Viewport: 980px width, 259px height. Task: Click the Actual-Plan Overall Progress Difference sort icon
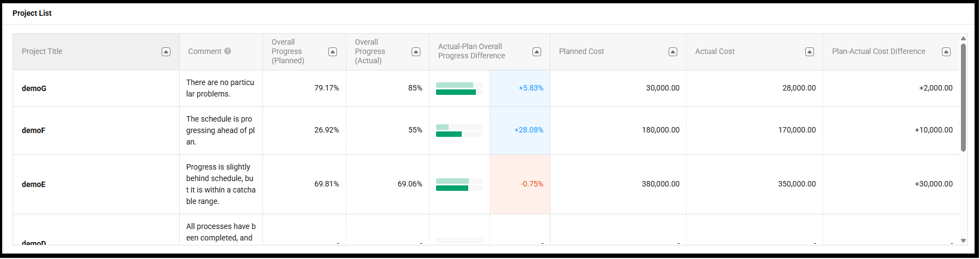(x=537, y=52)
